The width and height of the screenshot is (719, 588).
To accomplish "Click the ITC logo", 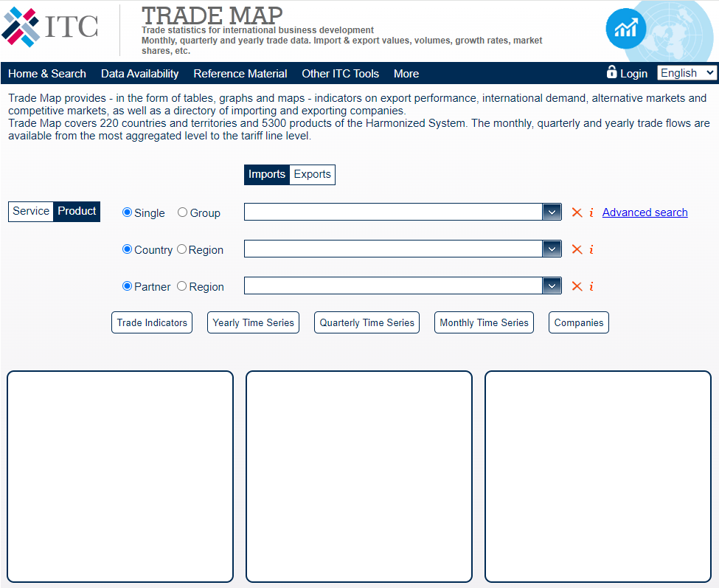I will point(50,27).
